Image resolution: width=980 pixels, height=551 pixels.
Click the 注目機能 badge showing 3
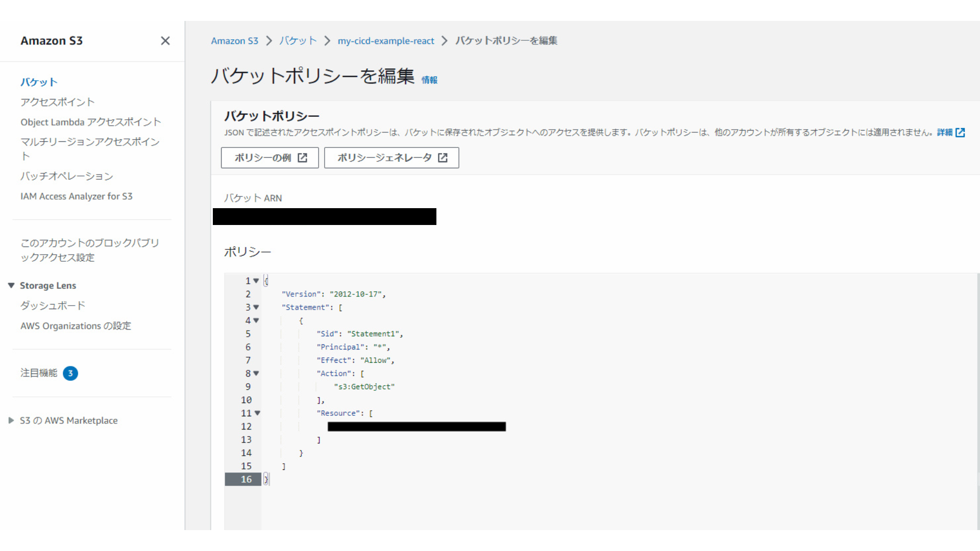tap(70, 373)
